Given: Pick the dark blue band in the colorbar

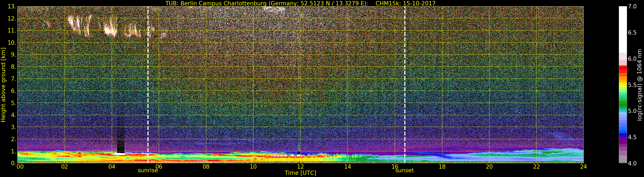Looking at the screenshot, I should [623, 135].
